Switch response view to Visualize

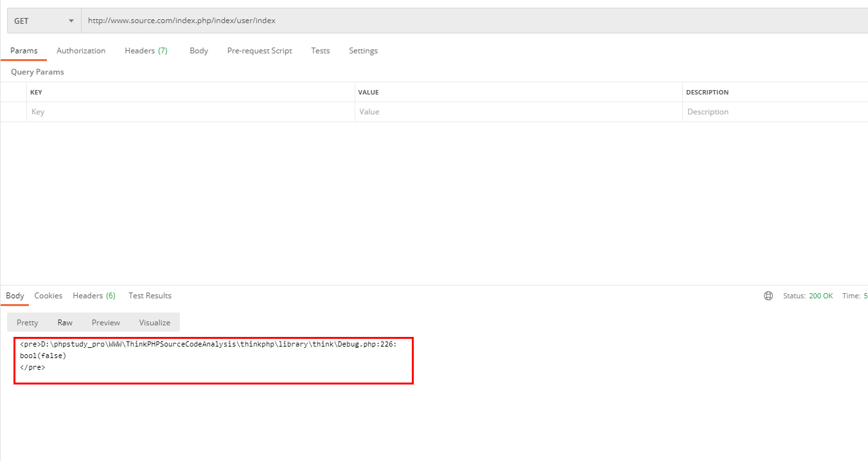tap(155, 323)
